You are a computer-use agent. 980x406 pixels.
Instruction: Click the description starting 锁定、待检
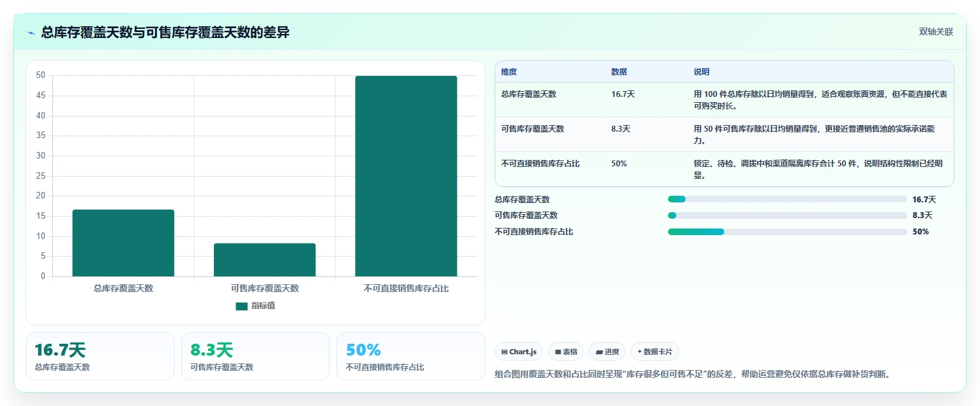818,169
